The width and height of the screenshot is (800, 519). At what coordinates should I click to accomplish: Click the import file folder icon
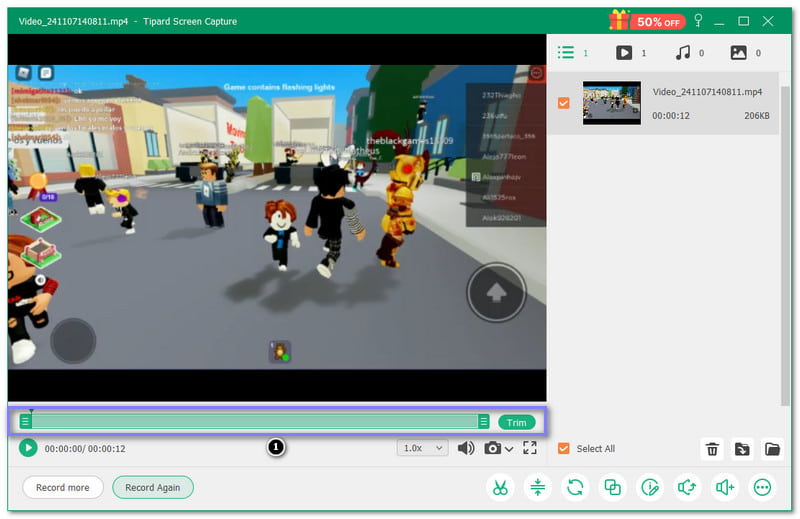(742, 449)
